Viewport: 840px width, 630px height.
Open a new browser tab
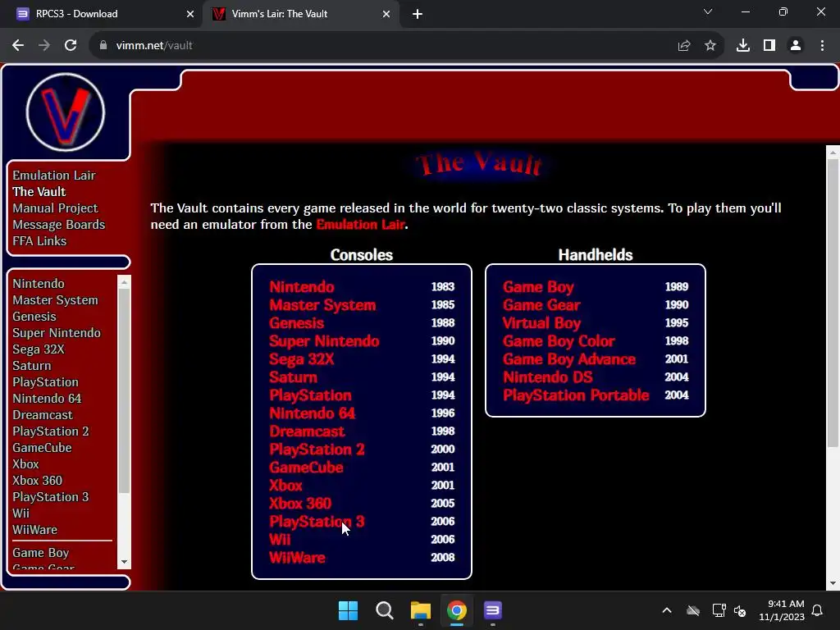point(418,14)
